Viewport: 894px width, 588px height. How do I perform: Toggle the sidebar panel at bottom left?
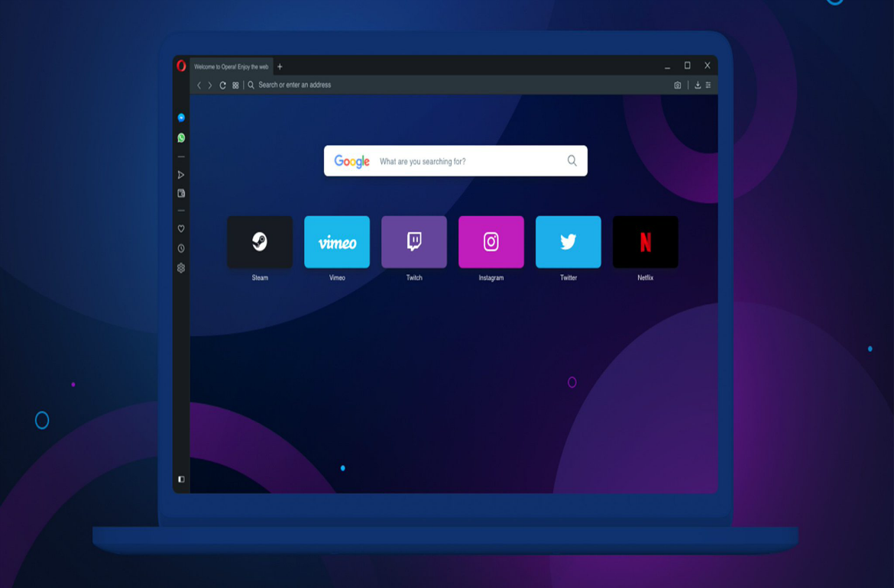(181, 480)
